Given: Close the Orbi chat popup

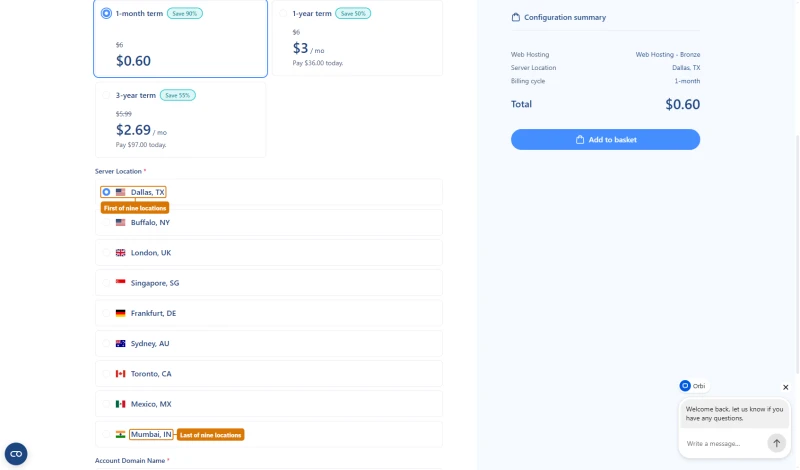Looking at the screenshot, I should click(x=785, y=387).
